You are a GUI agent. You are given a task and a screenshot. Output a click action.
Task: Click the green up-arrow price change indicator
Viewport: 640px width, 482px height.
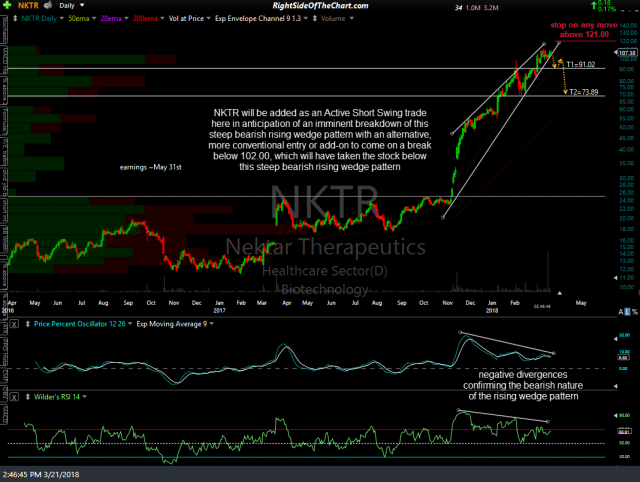tap(593, 6)
